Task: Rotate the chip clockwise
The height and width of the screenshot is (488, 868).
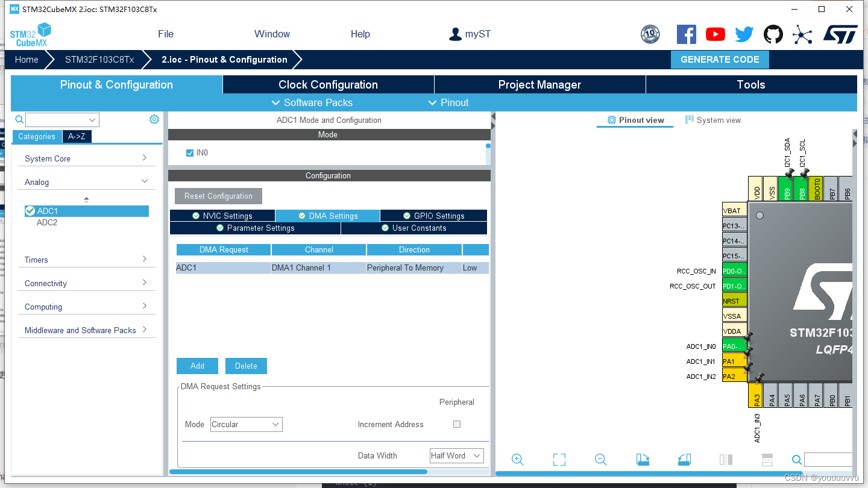Action: [x=643, y=460]
